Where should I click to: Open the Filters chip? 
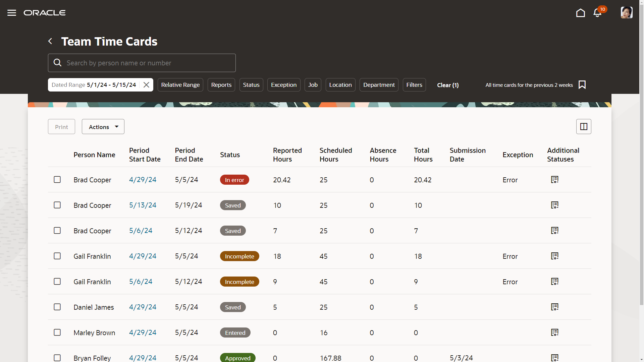[414, 85]
